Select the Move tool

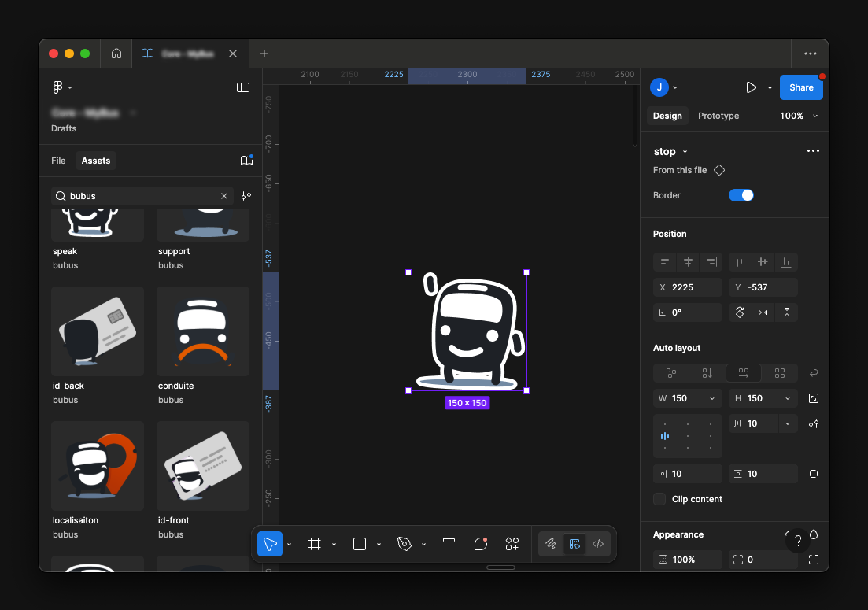pos(270,544)
